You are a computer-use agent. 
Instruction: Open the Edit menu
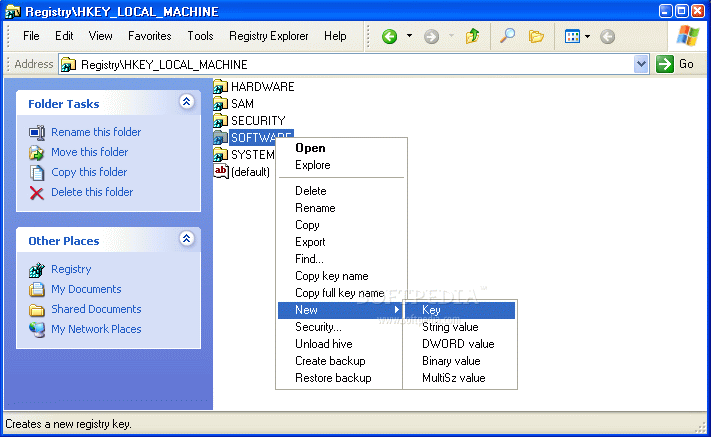pos(64,36)
